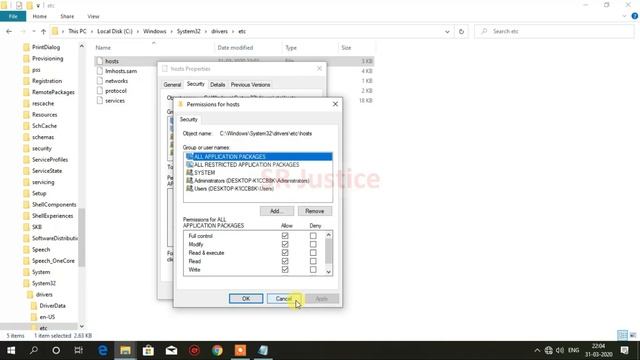Show hidden system tray icons
Screen dimensions: 640x360
pos(537,350)
